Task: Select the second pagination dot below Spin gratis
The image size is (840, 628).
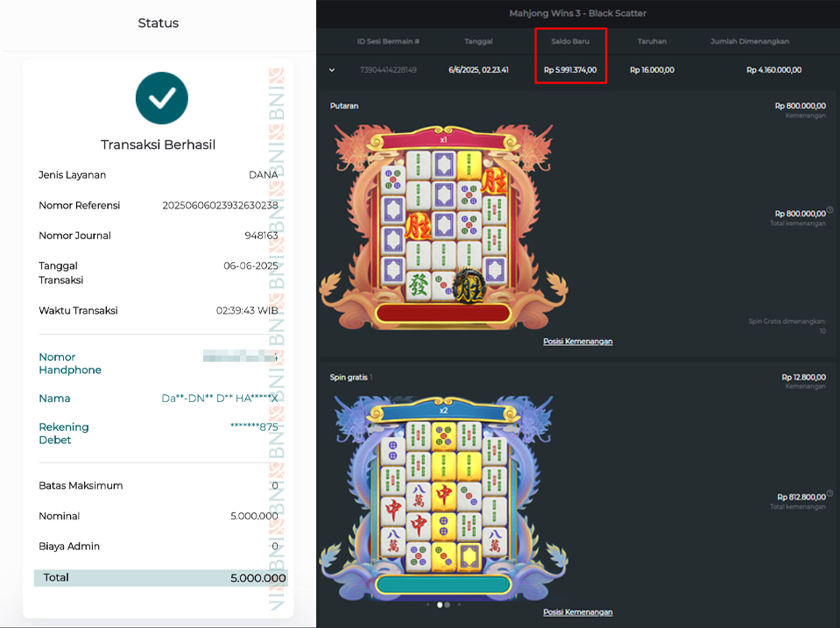Action: [448, 604]
